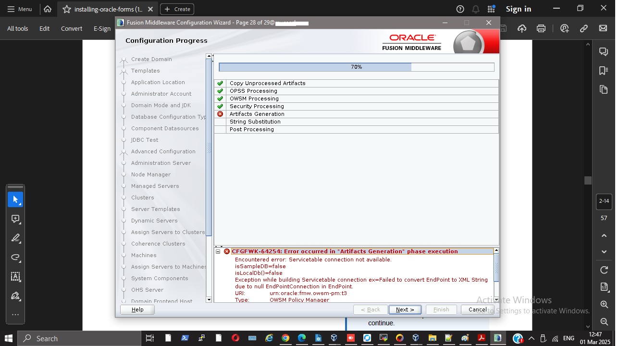The image size is (644, 346).
Task: Select the text box tool
Action: [15, 277]
